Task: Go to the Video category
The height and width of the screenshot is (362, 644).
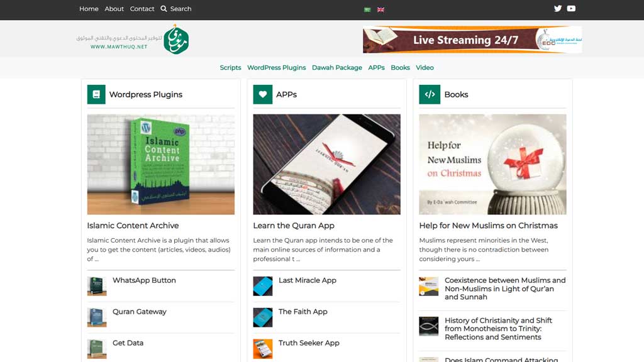Action: [425, 68]
